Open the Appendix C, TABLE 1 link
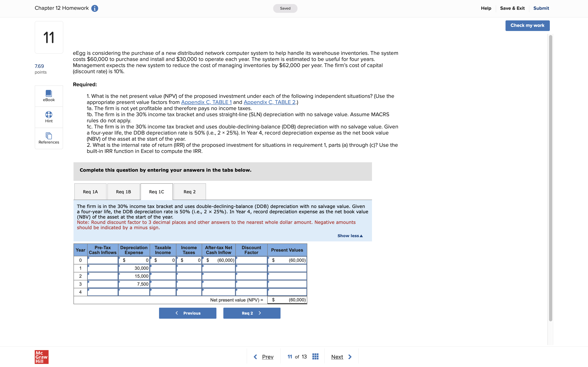 pyautogui.click(x=206, y=102)
